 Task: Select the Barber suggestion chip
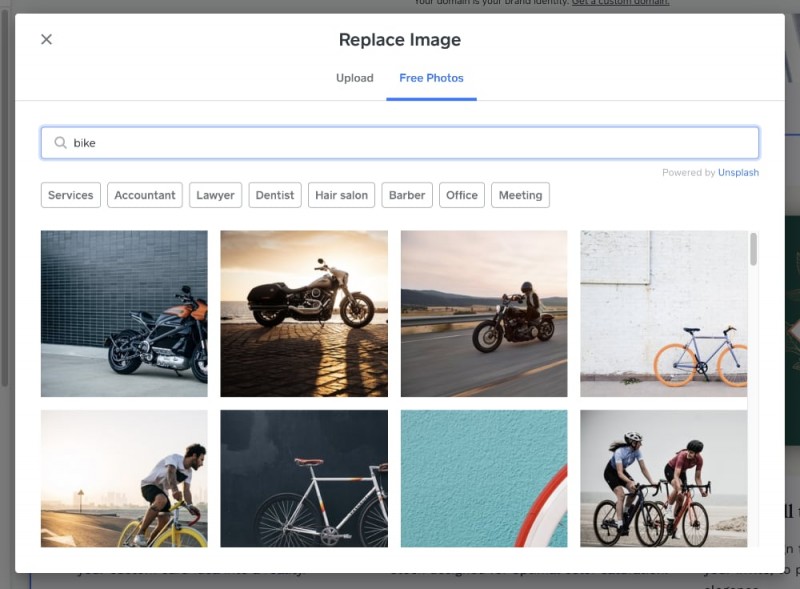(x=406, y=195)
